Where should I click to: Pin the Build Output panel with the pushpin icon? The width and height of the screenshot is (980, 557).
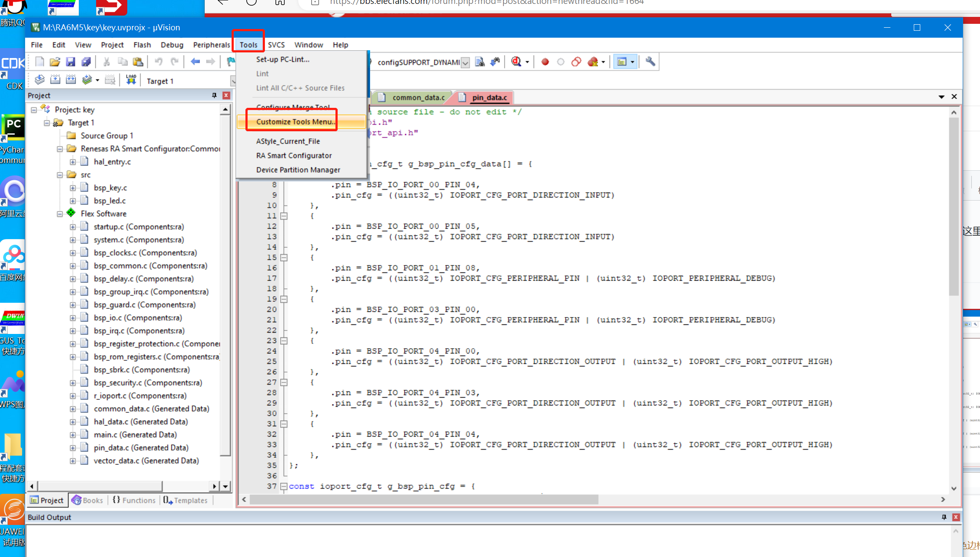[944, 517]
